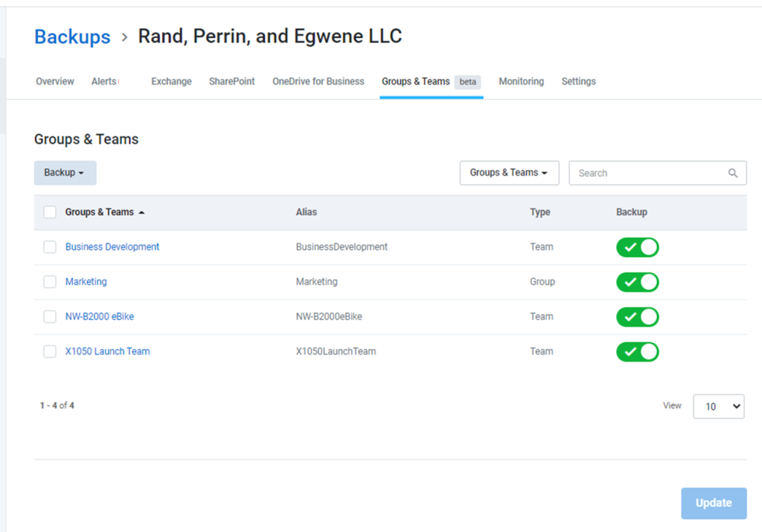This screenshot has height=532, width=762.
Task: Click the Group type cell for Marketing
Action: pos(542,282)
